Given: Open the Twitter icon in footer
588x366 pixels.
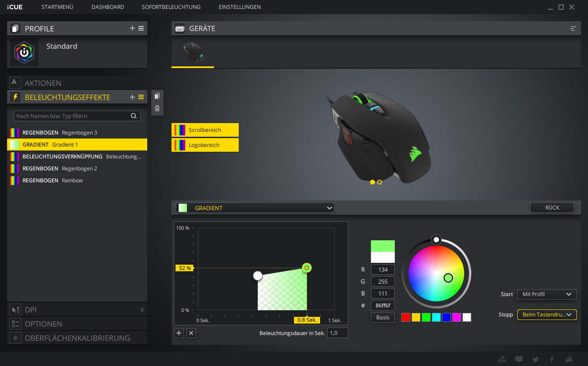Looking at the screenshot, I should (535, 359).
